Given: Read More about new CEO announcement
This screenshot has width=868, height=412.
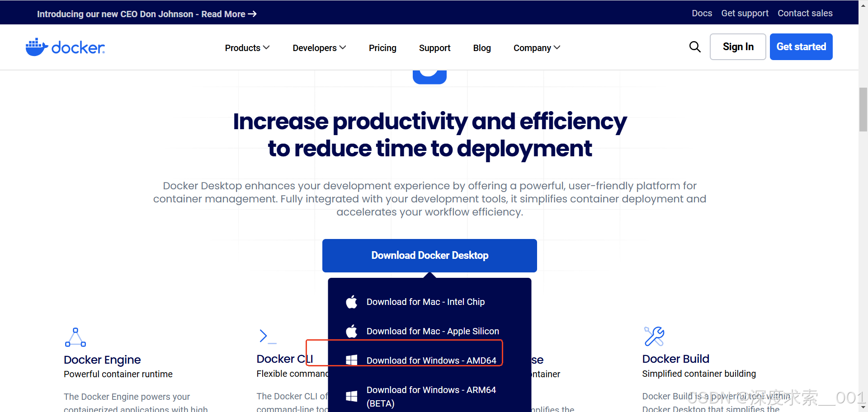Looking at the screenshot, I should 229,14.
